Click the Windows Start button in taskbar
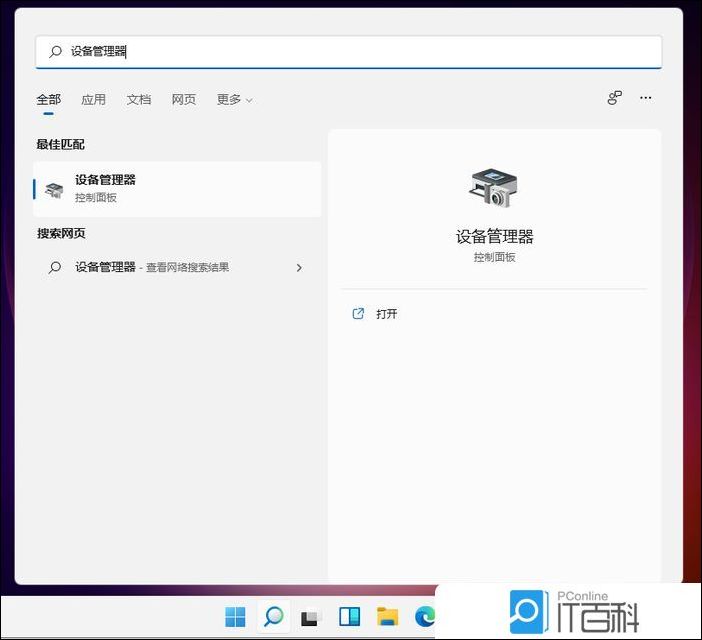 [236, 617]
